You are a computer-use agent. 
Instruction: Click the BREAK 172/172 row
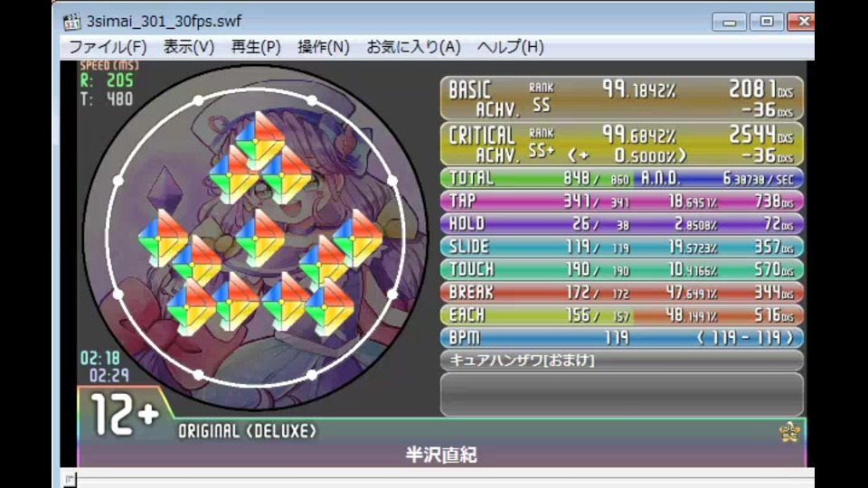click(x=622, y=292)
